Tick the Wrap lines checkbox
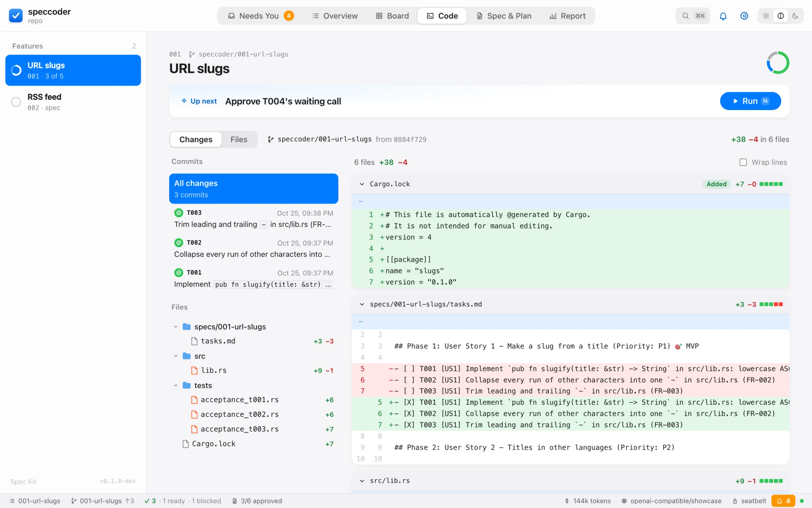Viewport: 812px width, 508px height. click(x=743, y=162)
